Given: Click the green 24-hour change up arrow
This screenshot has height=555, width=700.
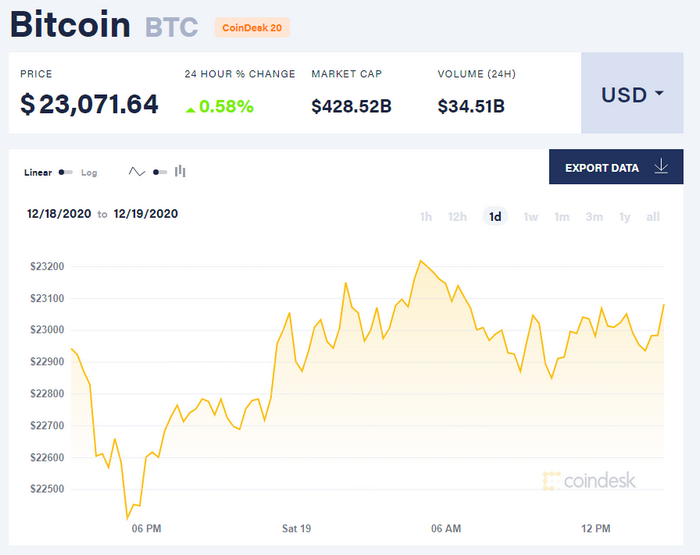Looking at the screenshot, I should (192, 105).
